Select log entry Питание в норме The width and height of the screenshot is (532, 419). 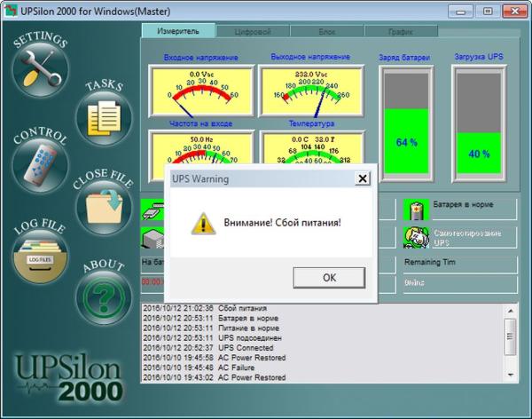(211, 328)
